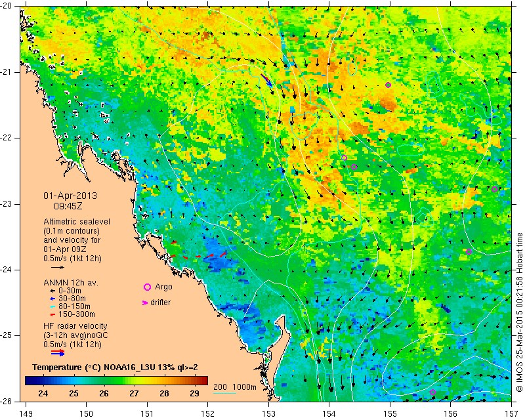The width and height of the screenshot is (525, 420).
Task: Click the blue-red HF radar arrow near 153E 21S
Action: (x=267, y=81)
